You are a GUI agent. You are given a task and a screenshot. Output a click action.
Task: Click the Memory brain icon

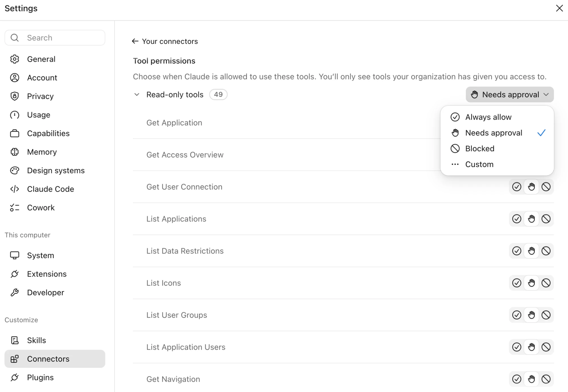[14, 152]
